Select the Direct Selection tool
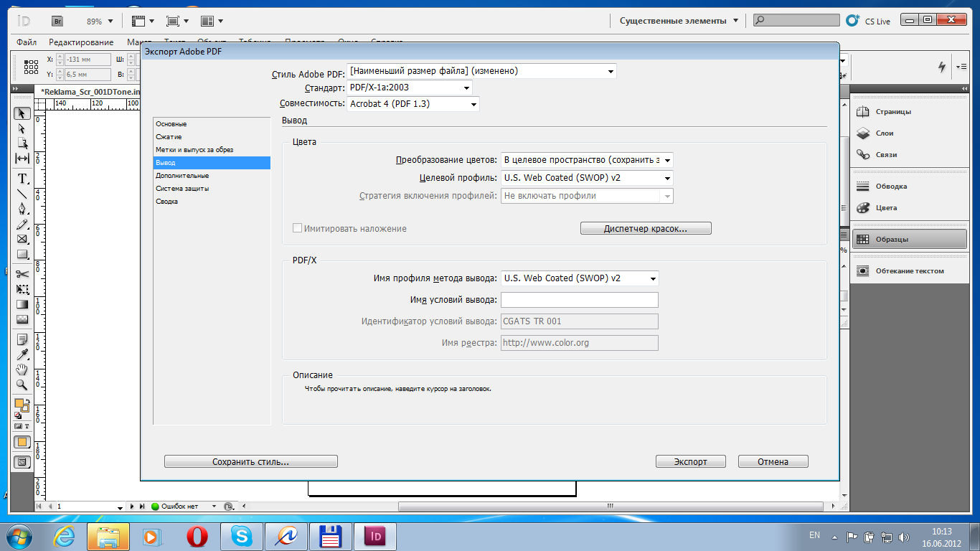This screenshot has width=980, height=551. [22, 128]
